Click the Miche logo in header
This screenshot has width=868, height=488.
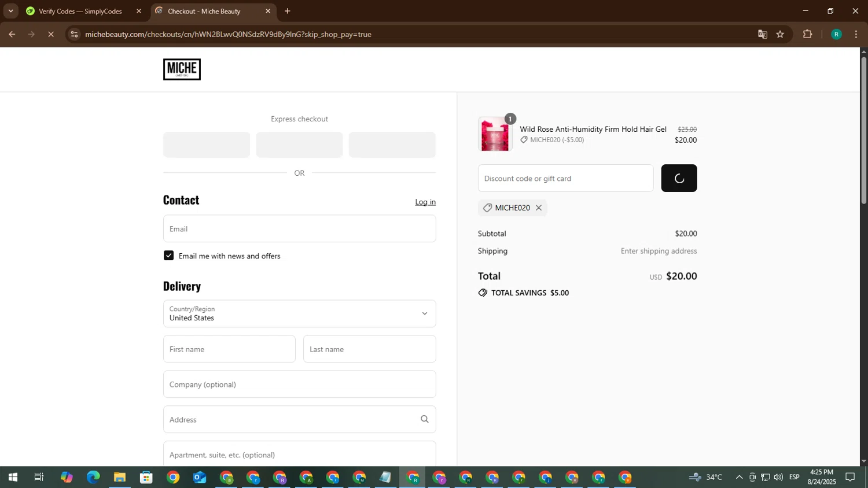(182, 69)
